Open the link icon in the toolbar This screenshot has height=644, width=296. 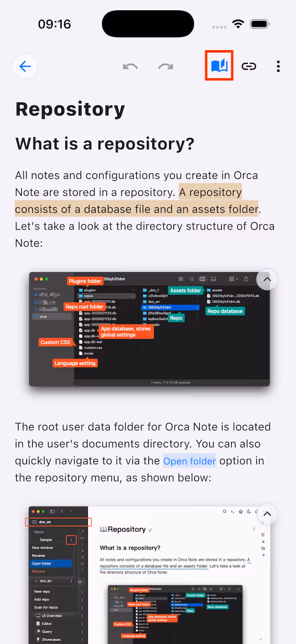tap(249, 66)
